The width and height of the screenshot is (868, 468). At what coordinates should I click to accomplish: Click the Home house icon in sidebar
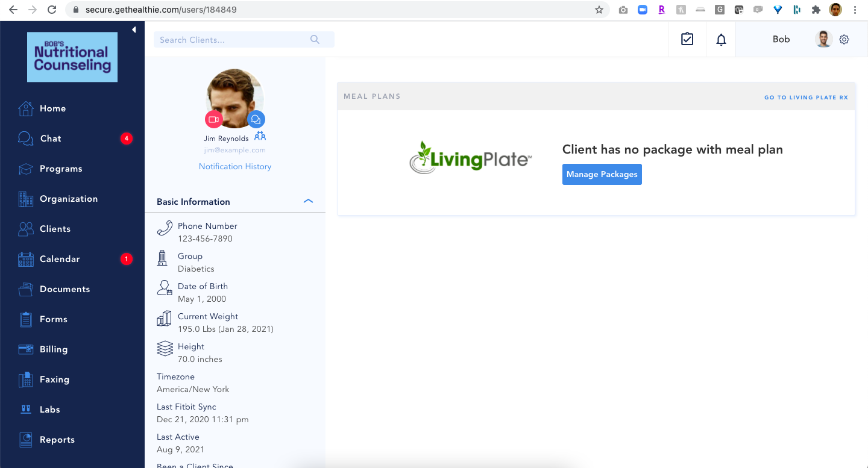pyautogui.click(x=25, y=108)
